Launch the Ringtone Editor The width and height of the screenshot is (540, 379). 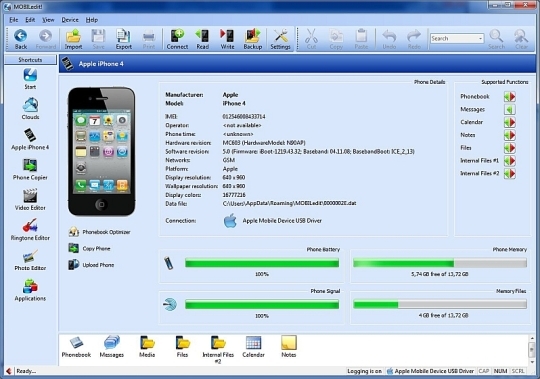[30, 230]
